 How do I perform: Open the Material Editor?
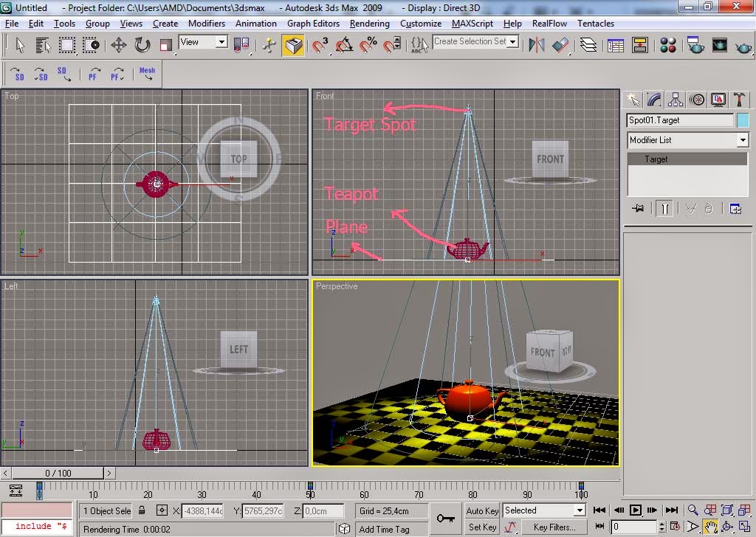pos(667,46)
